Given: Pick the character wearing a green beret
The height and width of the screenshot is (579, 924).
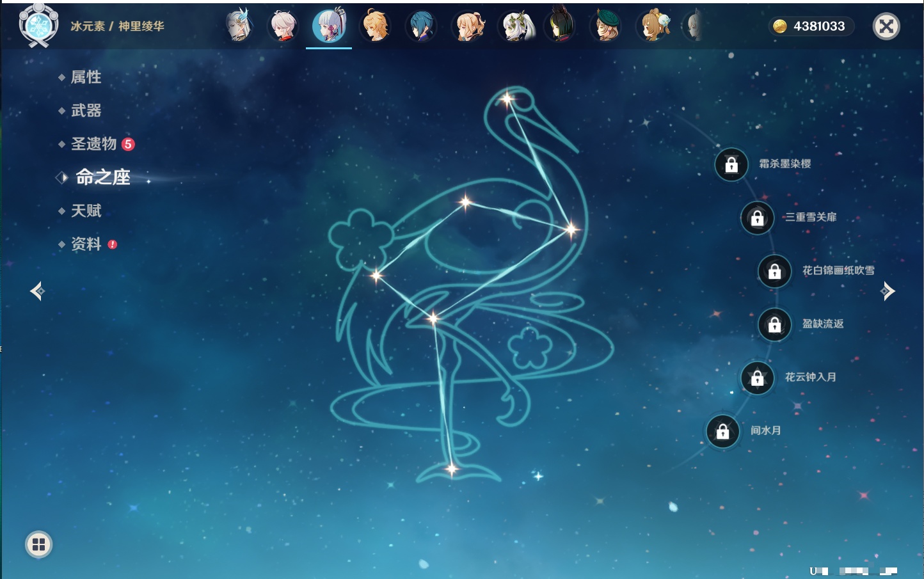Looking at the screenshot, I should 606,26.
